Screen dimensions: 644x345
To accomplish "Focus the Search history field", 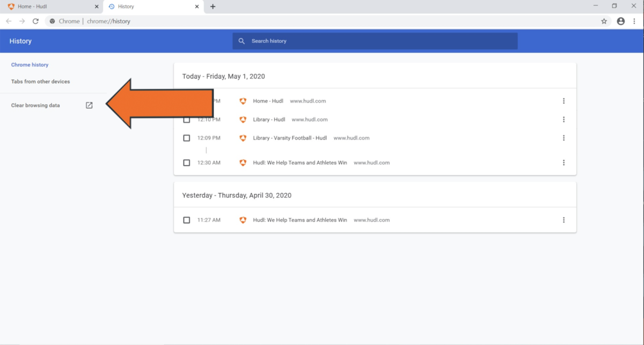I will 375,41.
